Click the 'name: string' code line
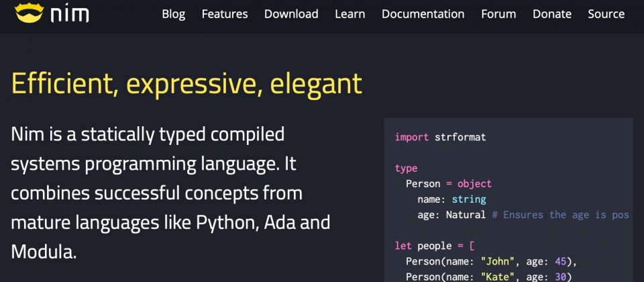This screenshot has height=282, width=644. tap(451, 199)
